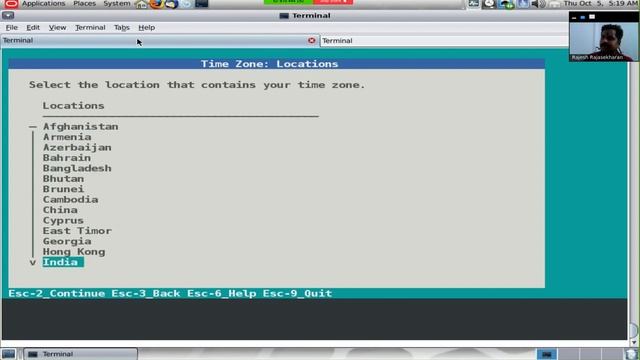640x360 pixels.
Task: Click the highlighted India entry
Action: pyautogui.click(x=63, y=262)
